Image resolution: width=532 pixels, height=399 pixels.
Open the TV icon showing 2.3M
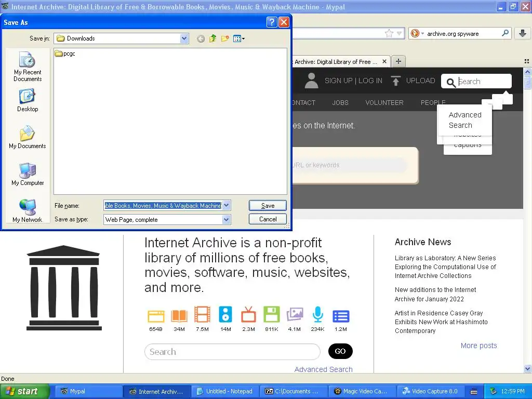point(248,314)
